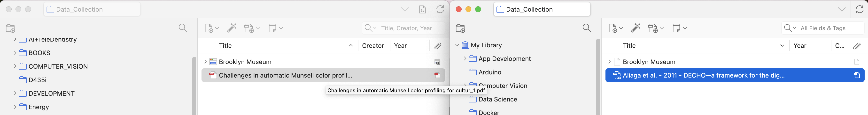Click sync refresh icon in left window
The height and width of the screenshot is (115, 868).
(440, 9)
